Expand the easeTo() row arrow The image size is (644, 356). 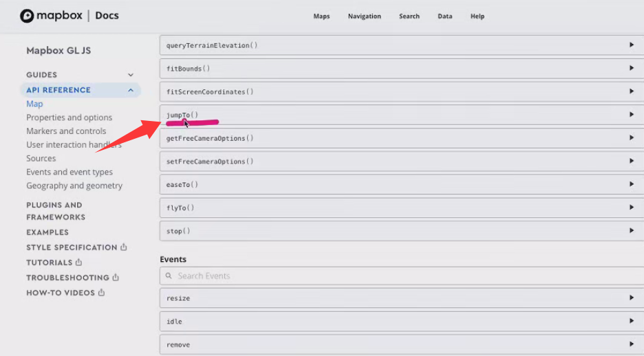tap(632, 184)
